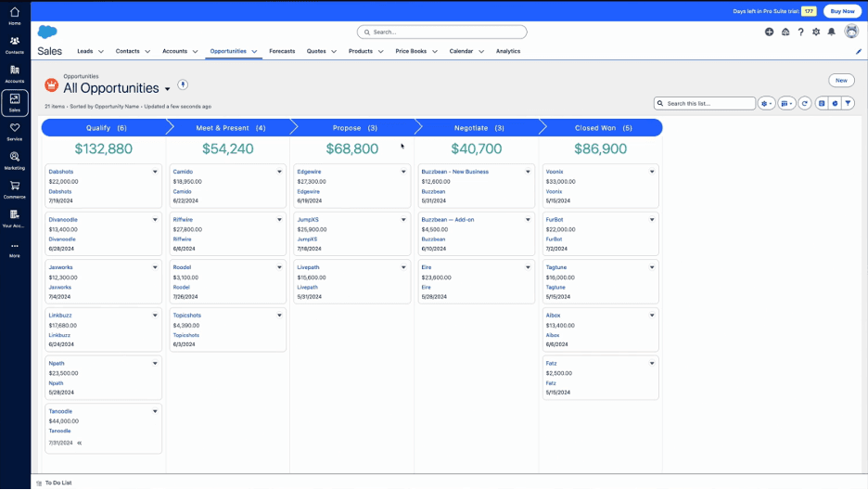Open the Voonix opportunity link
Image resolution: width=868 pixels, height=490 pixels.
(x=555, y=172)
